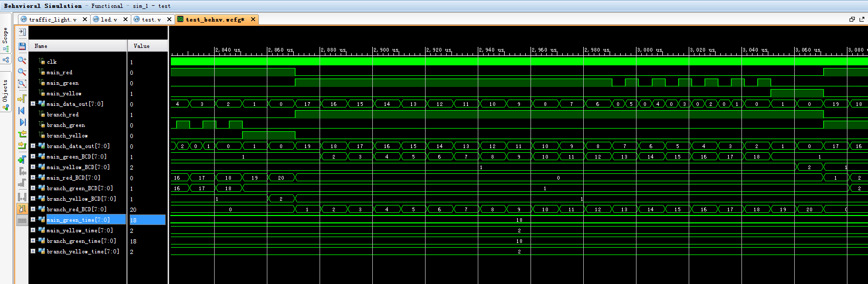Go to time zero icon
Viewport: 868px width, 284px height.
click(22, 111)
